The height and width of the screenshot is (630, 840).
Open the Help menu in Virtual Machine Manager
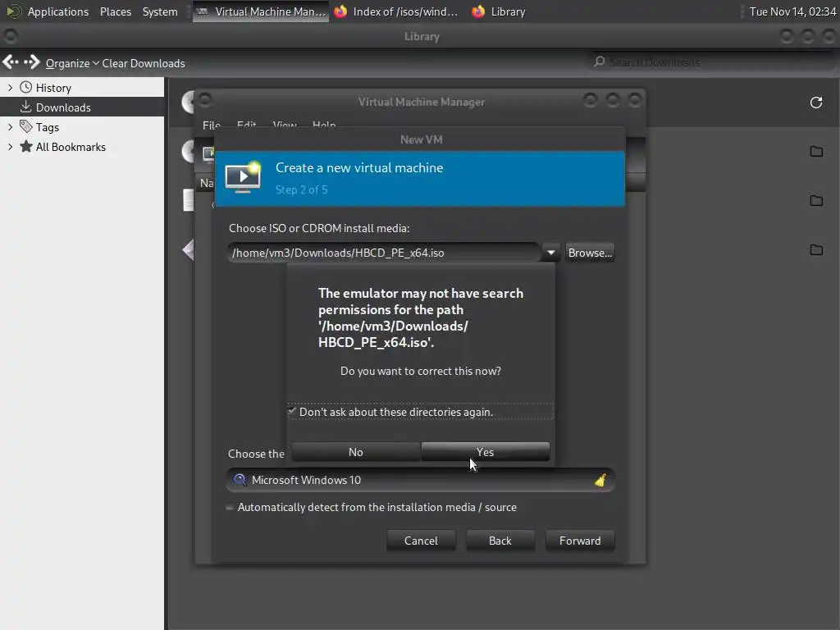pyautogui.click(x=324, y=125)
